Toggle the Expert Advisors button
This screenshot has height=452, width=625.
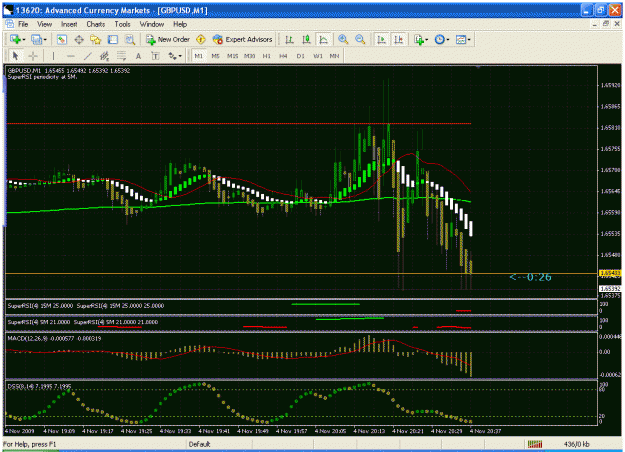click(x=243, y=39)
